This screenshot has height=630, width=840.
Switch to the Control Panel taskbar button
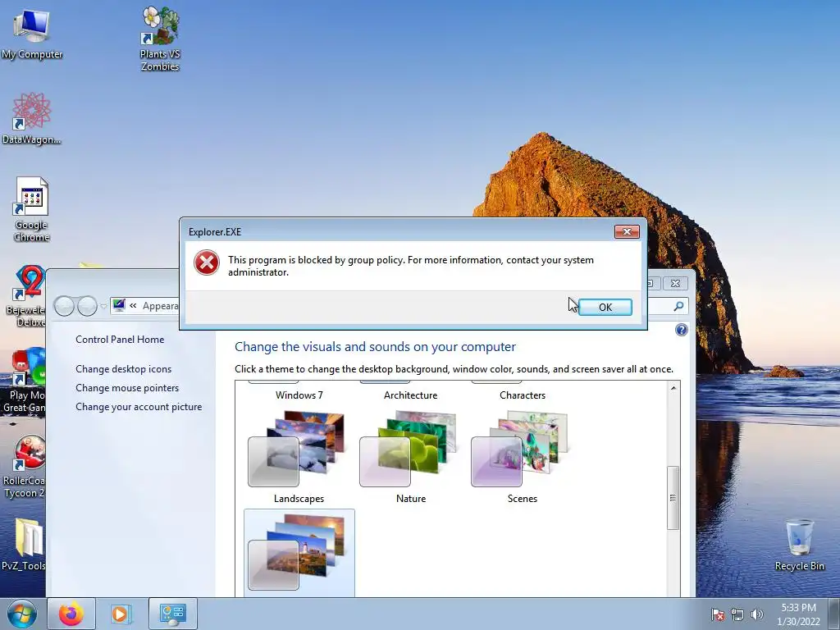[x=172, y=614]
